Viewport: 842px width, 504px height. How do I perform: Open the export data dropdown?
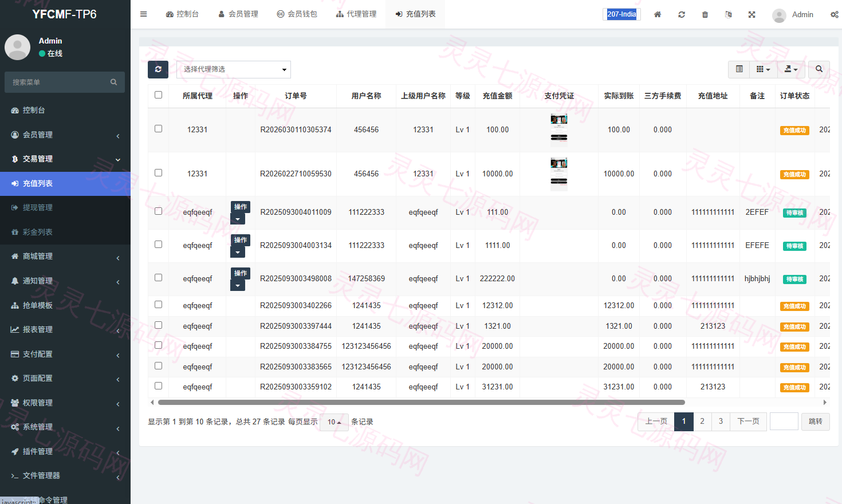pos(791,69)
